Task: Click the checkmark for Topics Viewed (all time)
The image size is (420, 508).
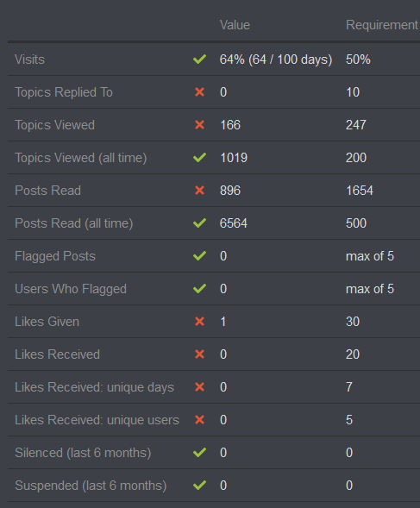Action: [199, 158]
